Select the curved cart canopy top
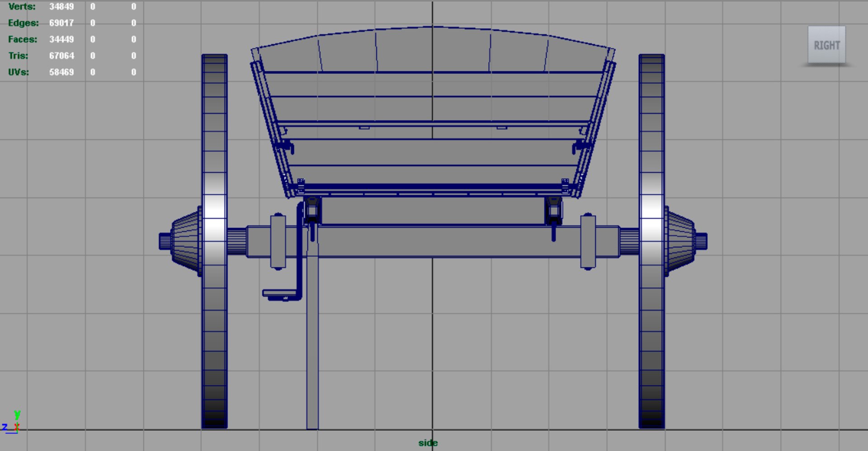The width and height of the screenshot is (868, 451). (x=433, y=49)
